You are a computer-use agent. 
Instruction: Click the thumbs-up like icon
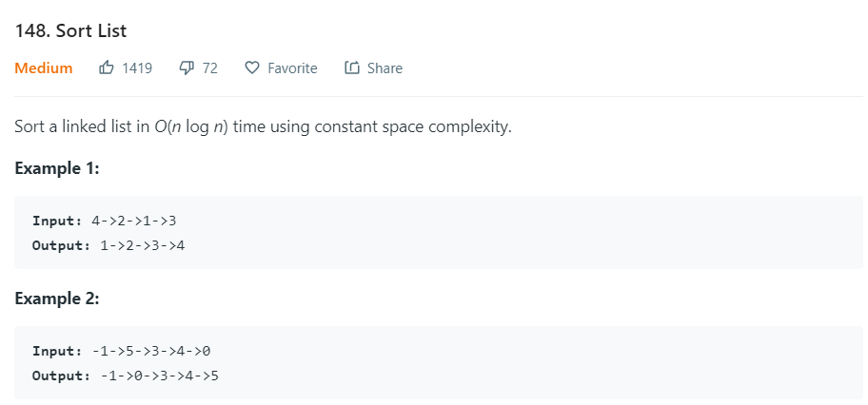click(107, 68)
